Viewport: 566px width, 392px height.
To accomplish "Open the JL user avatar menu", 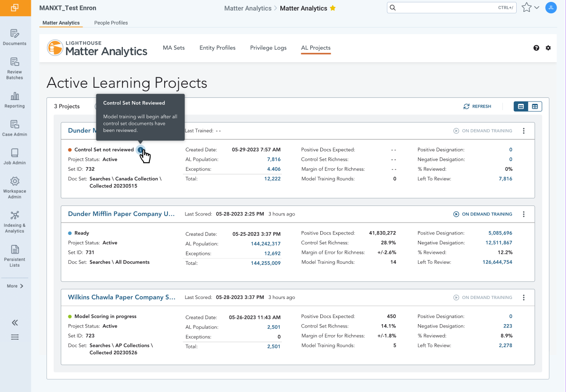I will 551,8.
